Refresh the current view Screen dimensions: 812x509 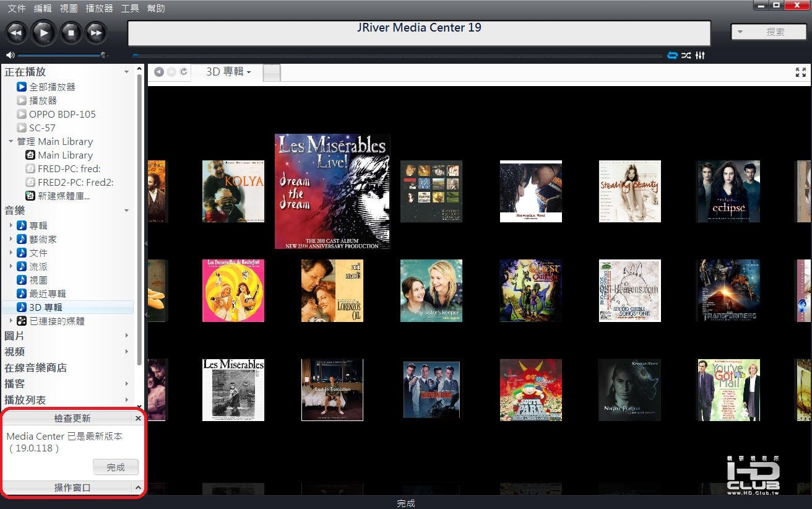(184, 72)
